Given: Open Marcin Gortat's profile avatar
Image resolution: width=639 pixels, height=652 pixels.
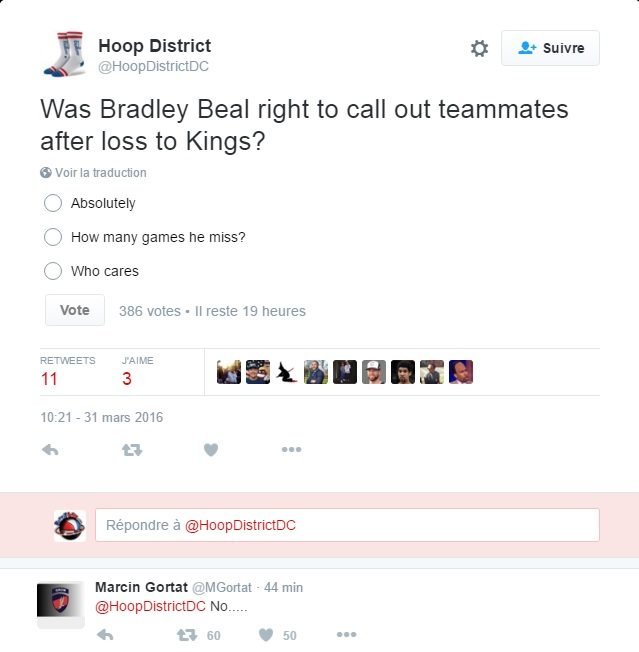Looking at the screenshot, I should pyautogui.click(x=61, y=600).
